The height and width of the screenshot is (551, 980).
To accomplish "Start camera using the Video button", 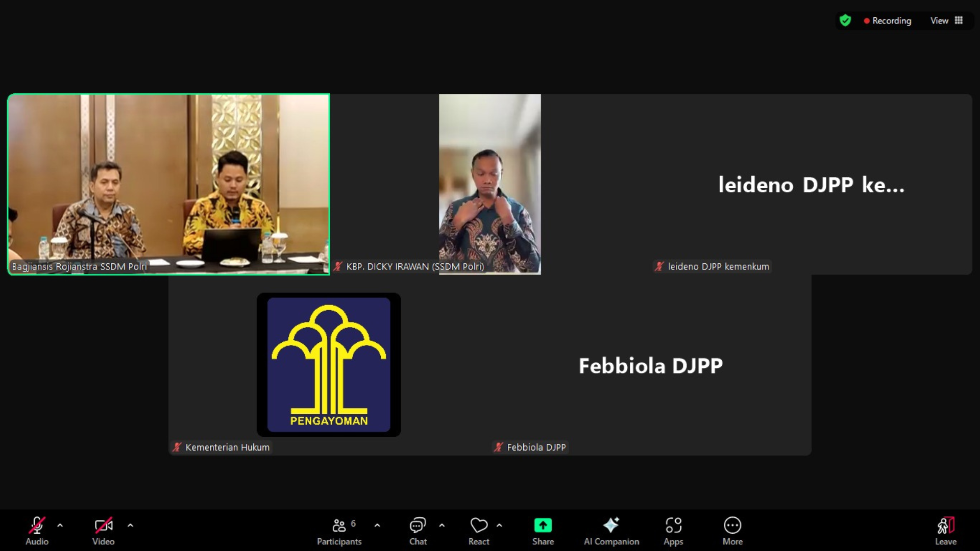I will (103, 531).
